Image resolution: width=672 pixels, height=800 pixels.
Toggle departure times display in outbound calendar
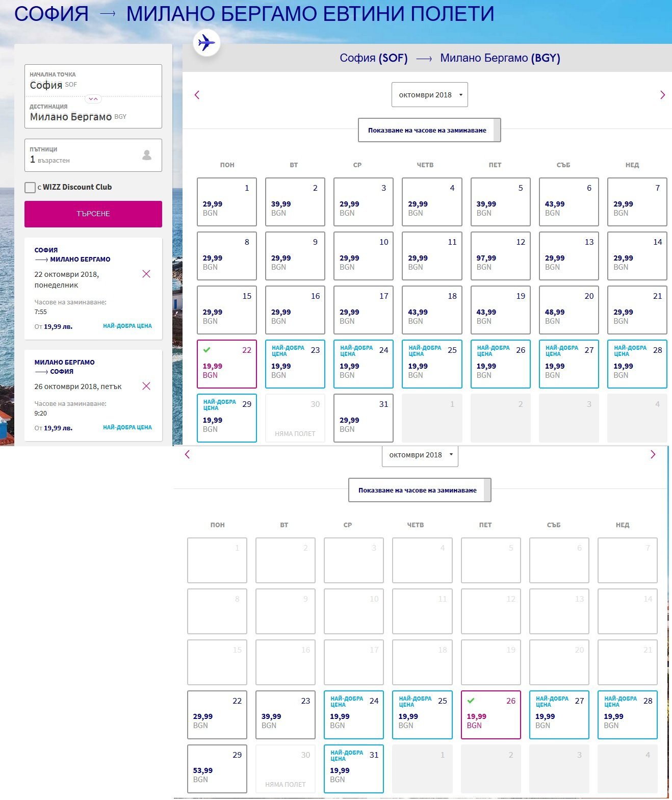click(x=429, y=131)
